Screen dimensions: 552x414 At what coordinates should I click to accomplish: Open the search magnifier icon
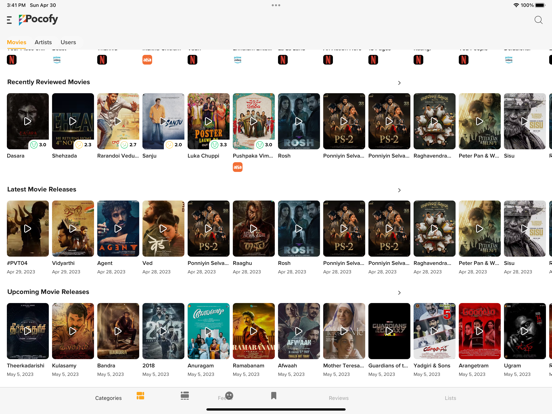(x=538, y=20)
